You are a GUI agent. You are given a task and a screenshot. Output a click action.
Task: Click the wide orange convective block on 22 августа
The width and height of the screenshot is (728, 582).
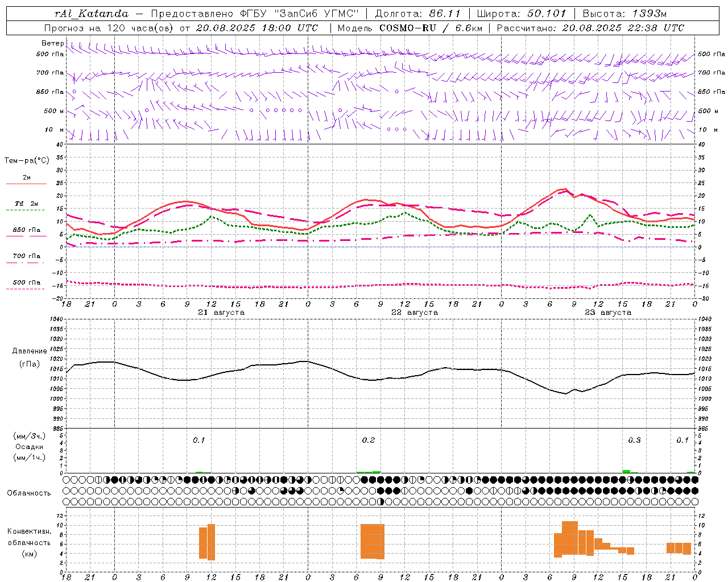coord(373,542)
